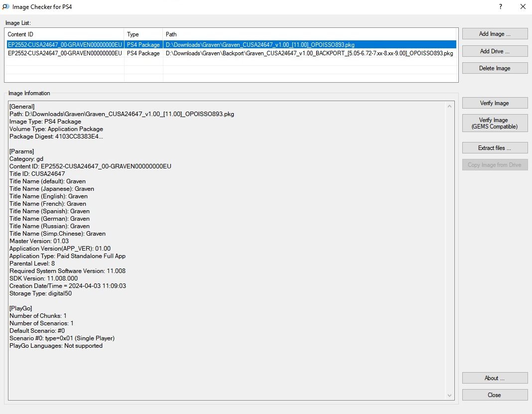
Task: Click Delete Image button
Action: (495, 68)
